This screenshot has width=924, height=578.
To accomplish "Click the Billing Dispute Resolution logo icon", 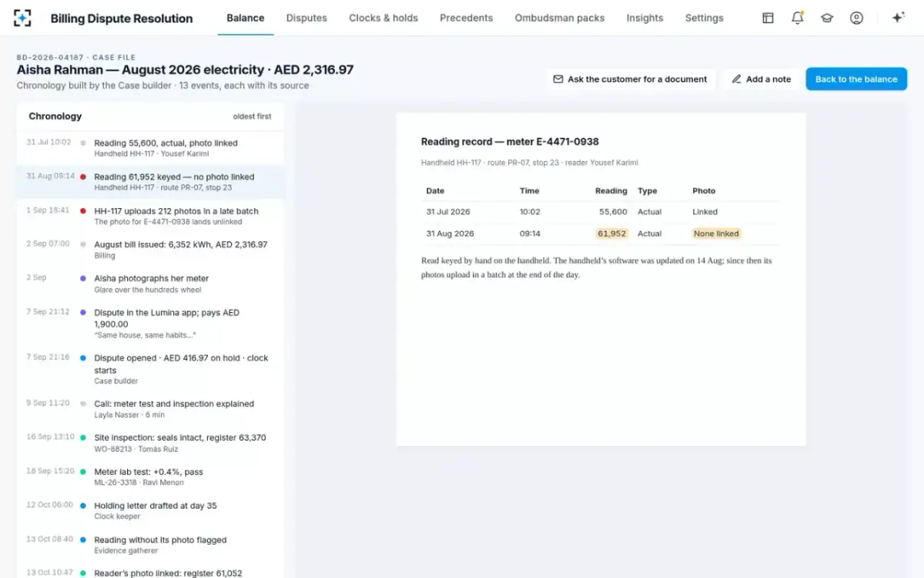I will 23,18.
